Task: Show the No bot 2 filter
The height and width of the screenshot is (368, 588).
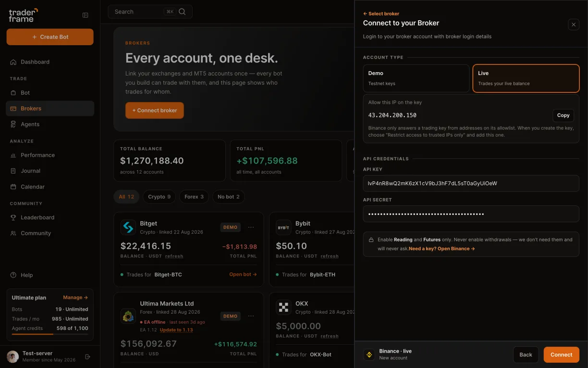Action: 228,197
